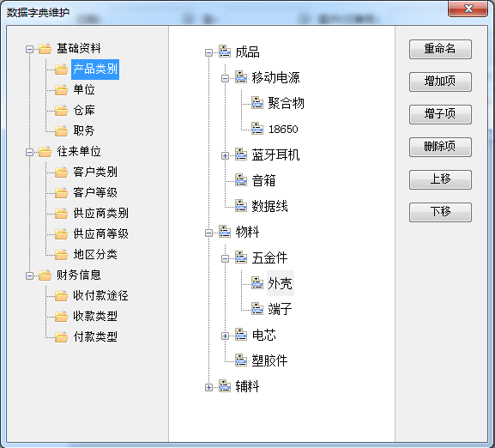The width and height of the screenshot is (495, 448).
Task: Move the item up with 上移
Action: pos(440,179)
